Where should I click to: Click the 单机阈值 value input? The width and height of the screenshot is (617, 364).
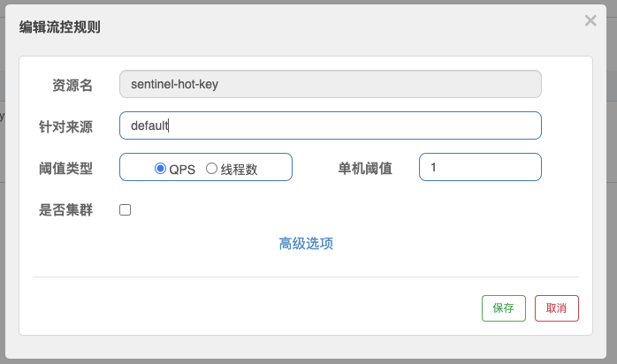point(480,167)
